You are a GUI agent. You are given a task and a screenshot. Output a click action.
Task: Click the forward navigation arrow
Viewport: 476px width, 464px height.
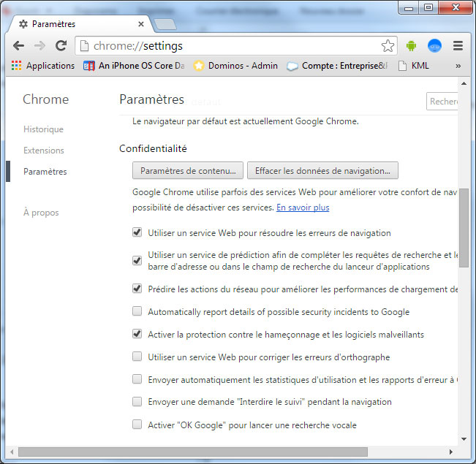point(39,46)
